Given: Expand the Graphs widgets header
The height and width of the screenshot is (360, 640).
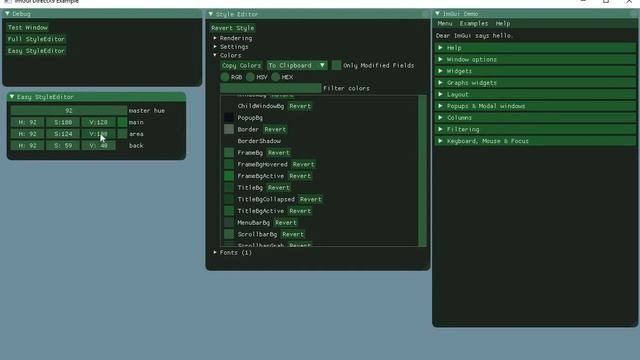Looking at the screenshot, I should (x=535, y=83).
